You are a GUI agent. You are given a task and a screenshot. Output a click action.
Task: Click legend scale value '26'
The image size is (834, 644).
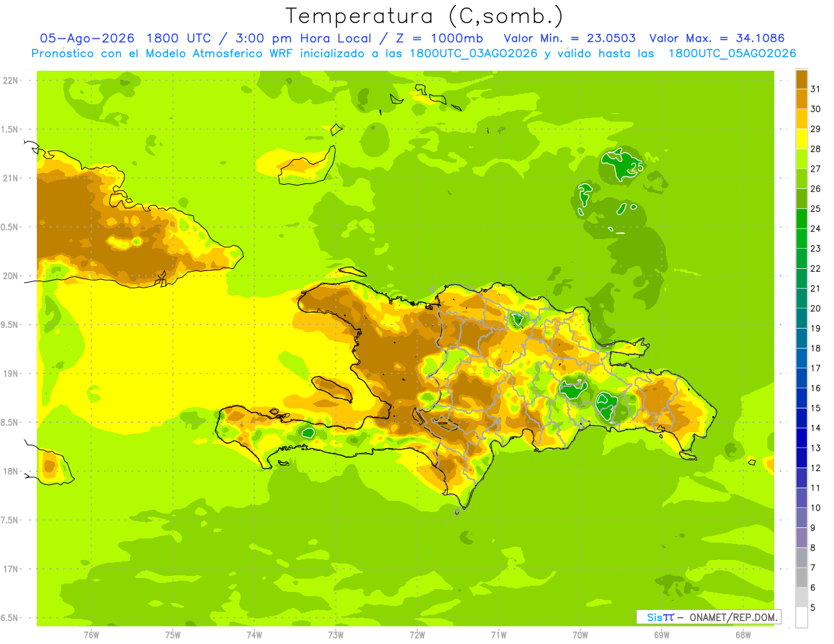point(815,189)
